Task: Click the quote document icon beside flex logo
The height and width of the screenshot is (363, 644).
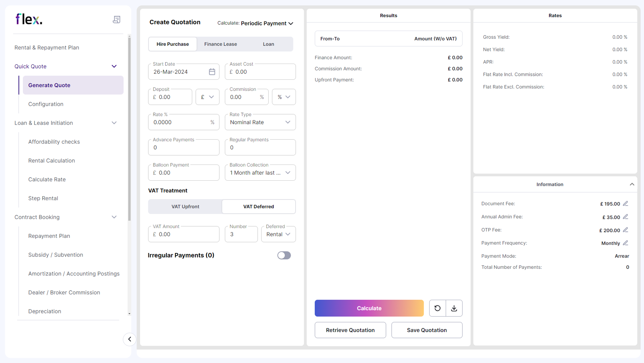Action: [117, 19]
